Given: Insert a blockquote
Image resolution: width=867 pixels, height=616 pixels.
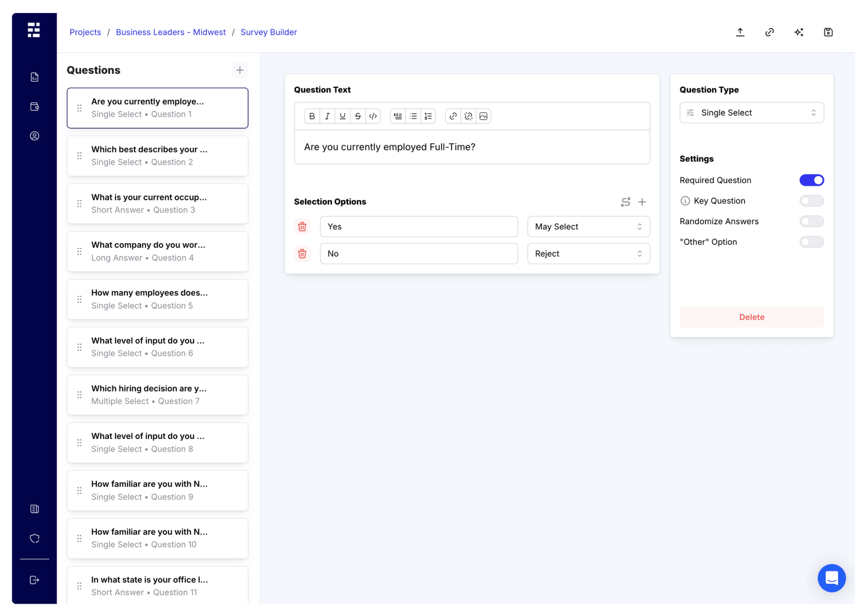Looking at the screenshot, I should pos(398,116).
